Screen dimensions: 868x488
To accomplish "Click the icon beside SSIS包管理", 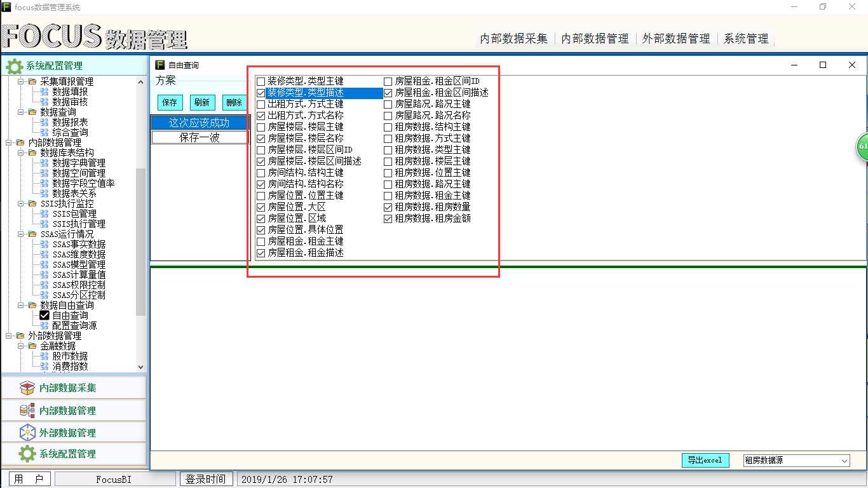I will pos(44,213).
